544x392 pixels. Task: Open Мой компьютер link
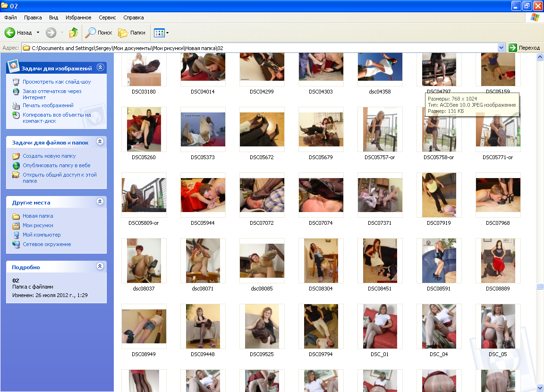click(x=42, y=235)
